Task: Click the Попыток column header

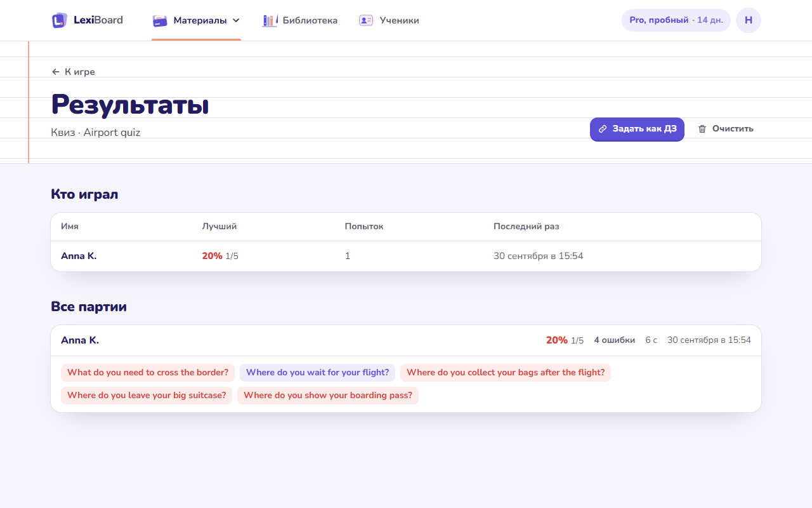Action: (x=364, y=227)
